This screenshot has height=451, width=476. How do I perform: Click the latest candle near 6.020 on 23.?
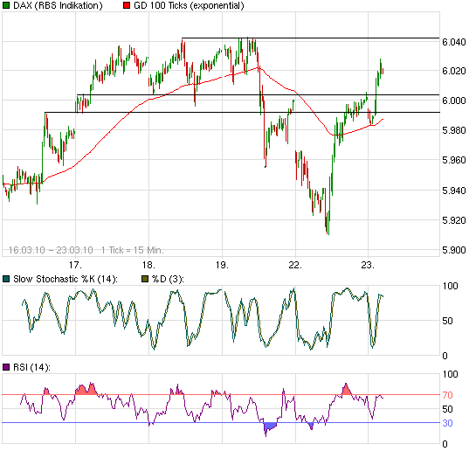click(383, 71)
